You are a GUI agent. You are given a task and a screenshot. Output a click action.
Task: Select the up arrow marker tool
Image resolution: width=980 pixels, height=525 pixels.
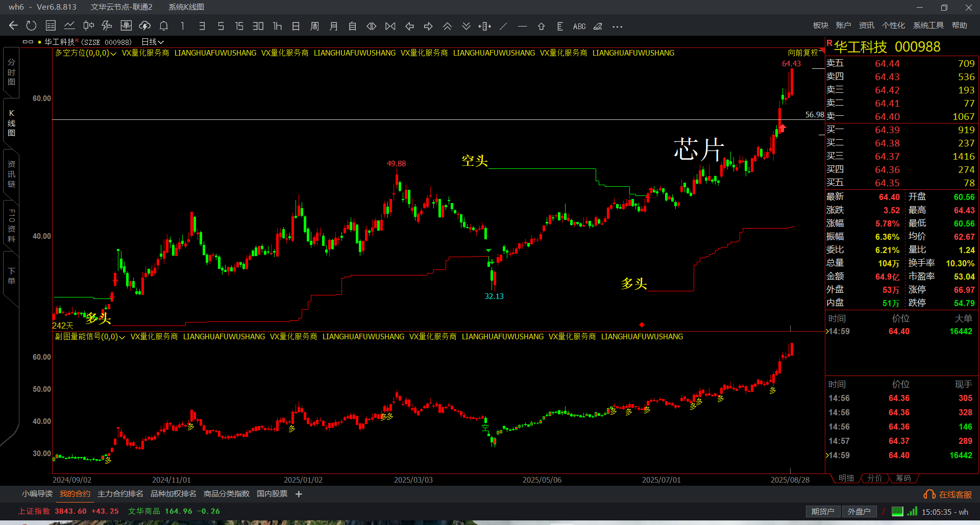542,26
